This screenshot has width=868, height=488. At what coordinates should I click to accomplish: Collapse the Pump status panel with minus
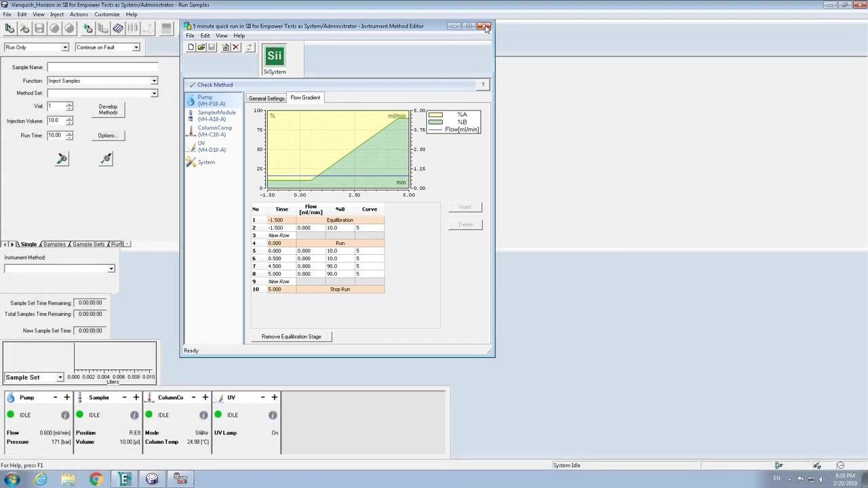(55, 397)
